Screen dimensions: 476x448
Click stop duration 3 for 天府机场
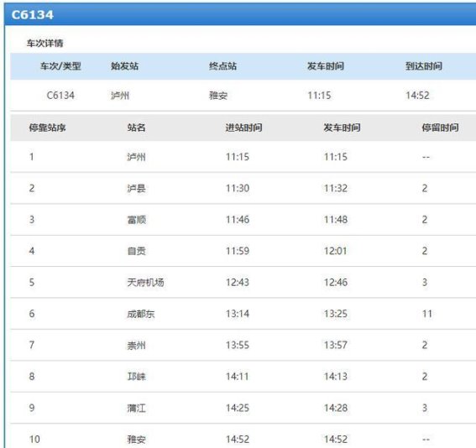(425, 283)
